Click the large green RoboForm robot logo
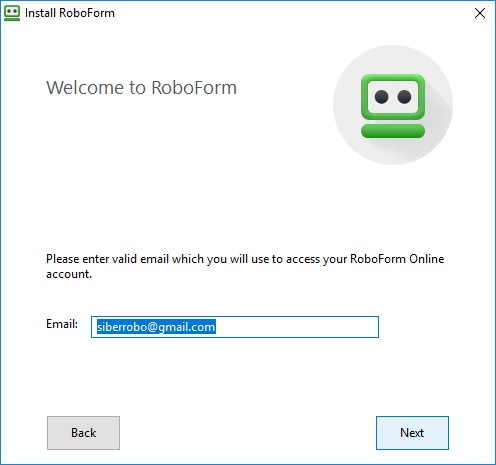Image resolution: width=496 pixels, height=465 pixels. [x=393, y=106]
